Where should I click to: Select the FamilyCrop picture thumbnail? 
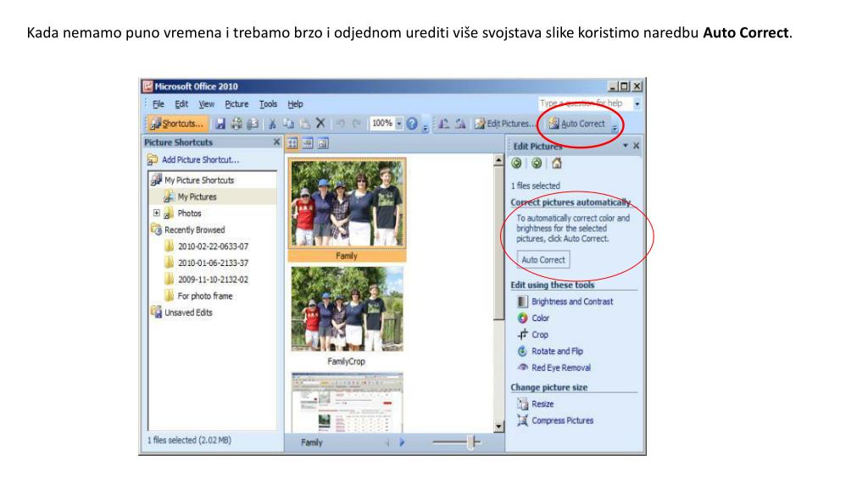click(x=347, y=308)
